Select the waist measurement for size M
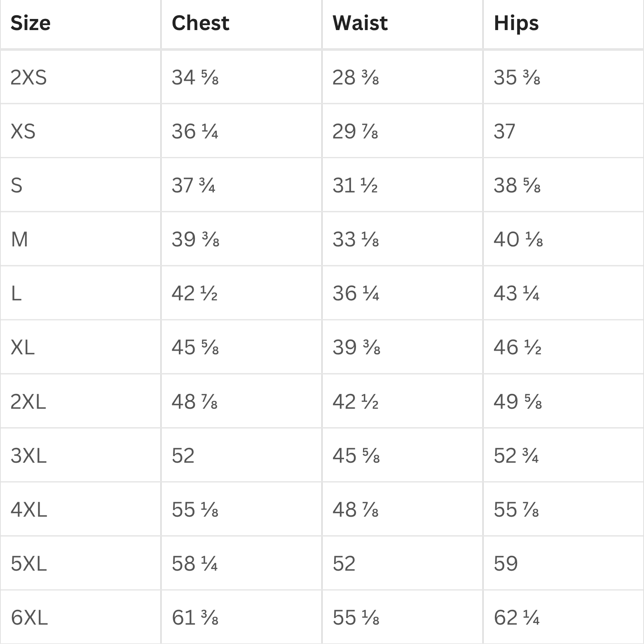644x644 pixels. (x=355, y=239)
